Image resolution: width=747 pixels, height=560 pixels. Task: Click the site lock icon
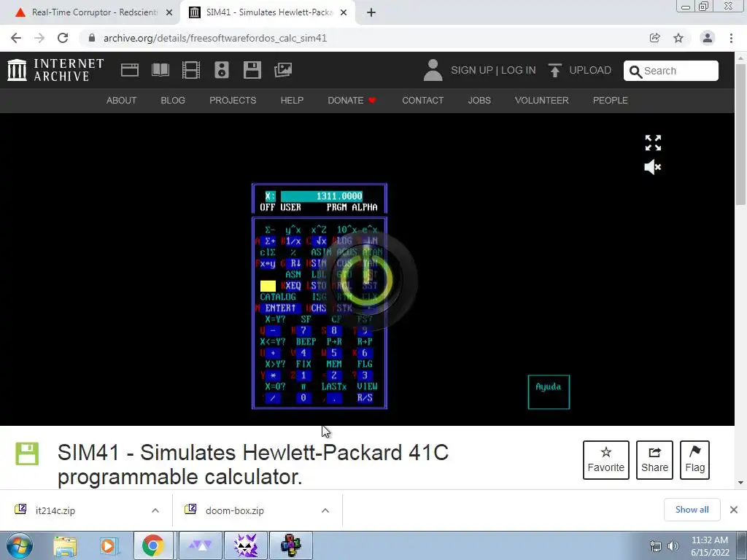(92, 38)
